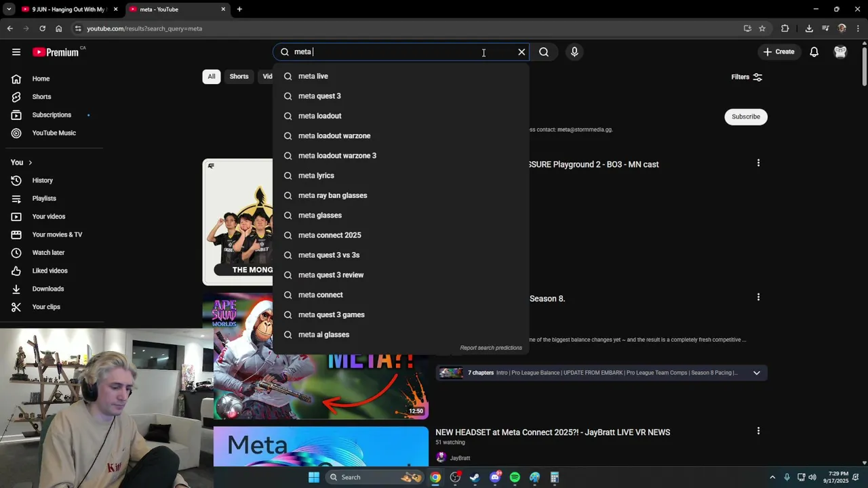Screen dimensions: 868x488
Task: Go back in browser history
Action: pyautogui.click(x=9, y=28)
